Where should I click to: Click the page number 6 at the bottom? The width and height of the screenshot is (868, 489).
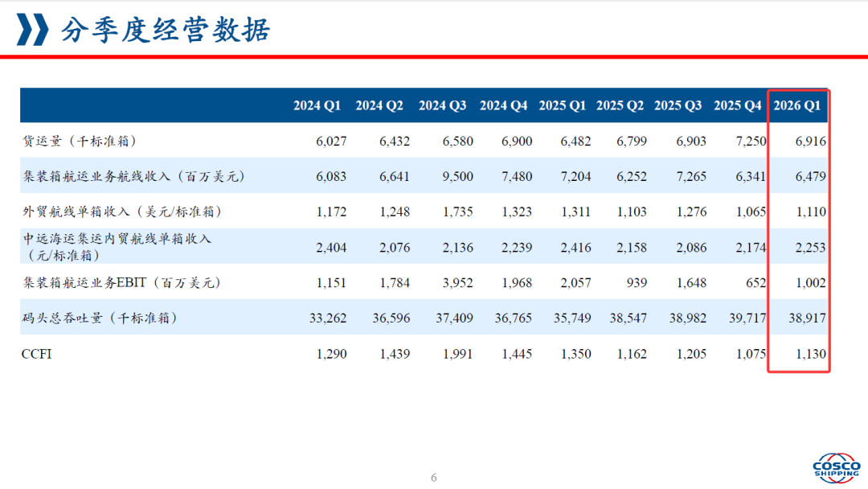(x=434, y=478)
